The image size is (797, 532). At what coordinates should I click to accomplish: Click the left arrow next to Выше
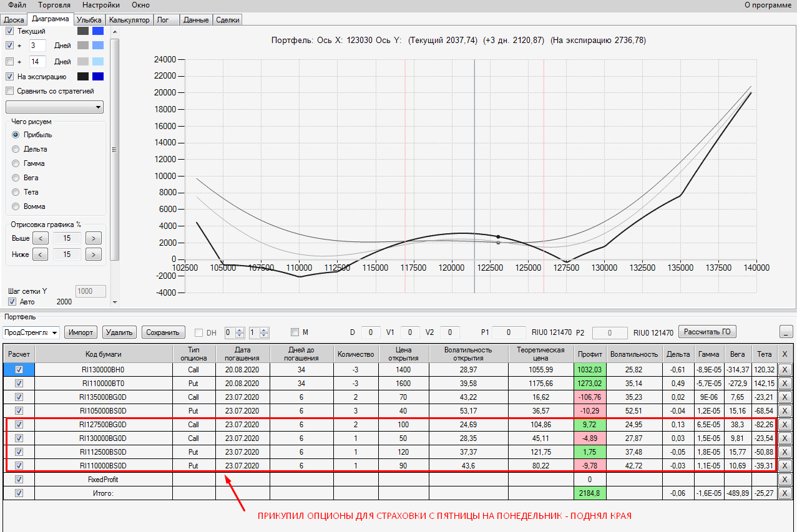(40, 238)
